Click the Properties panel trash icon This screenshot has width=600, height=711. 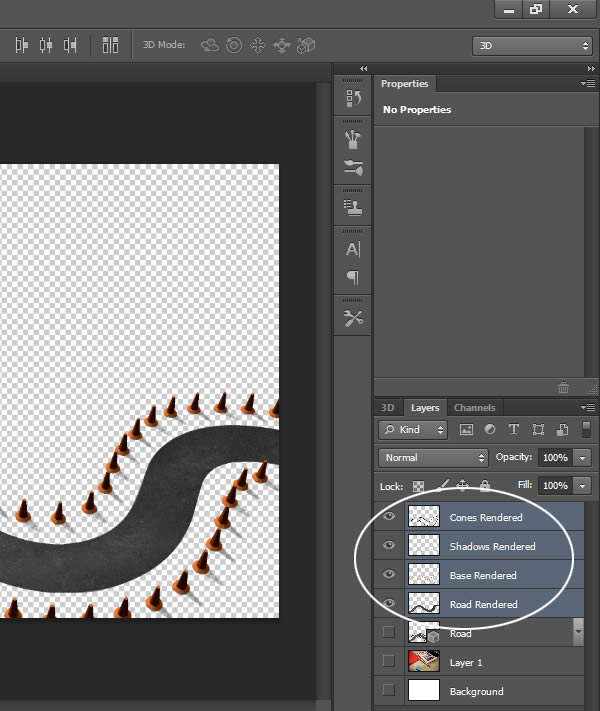tap(563, 388)
